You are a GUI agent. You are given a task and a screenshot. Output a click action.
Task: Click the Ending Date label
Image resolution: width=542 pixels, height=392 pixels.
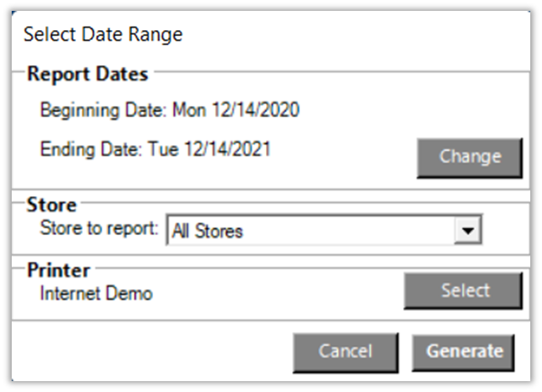[92, 150]
